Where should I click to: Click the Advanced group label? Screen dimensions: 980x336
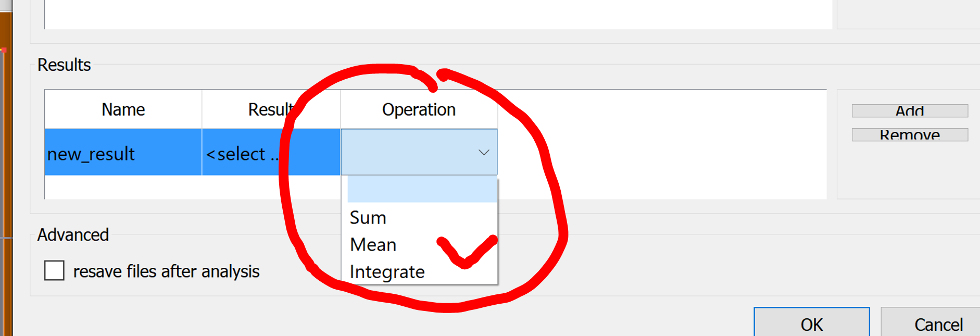pos(73,235)
